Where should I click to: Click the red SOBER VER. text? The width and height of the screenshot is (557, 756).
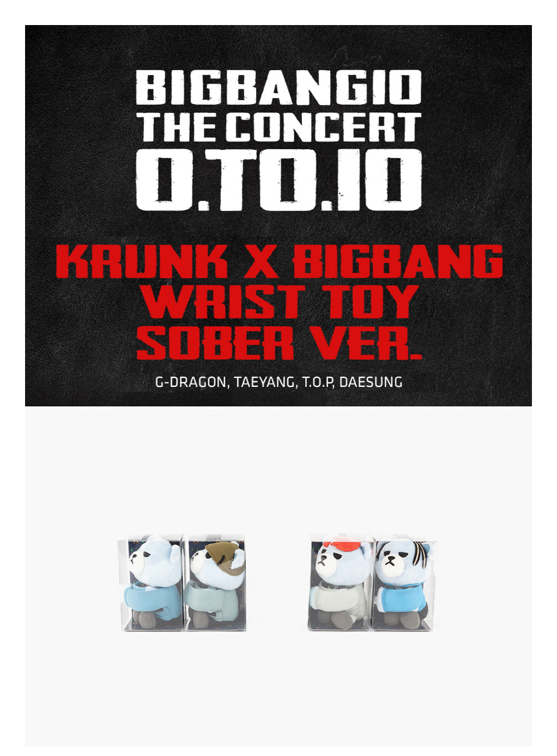coord(279,342)
